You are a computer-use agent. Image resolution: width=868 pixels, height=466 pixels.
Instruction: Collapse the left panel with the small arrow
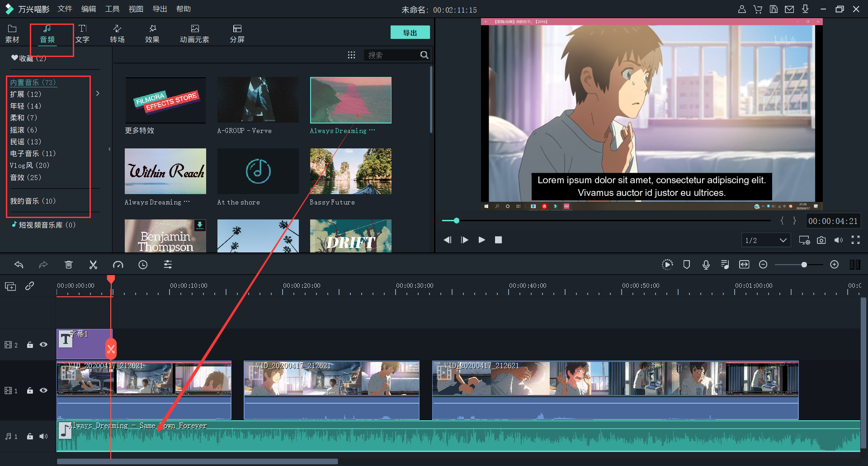point(109,149)
